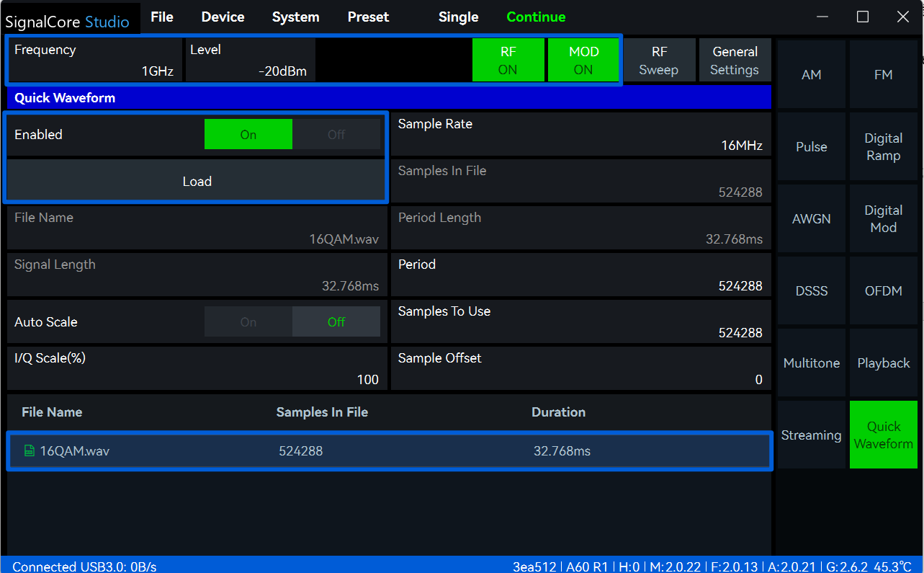Edit the Level -20dBm field

pos(250,61)
